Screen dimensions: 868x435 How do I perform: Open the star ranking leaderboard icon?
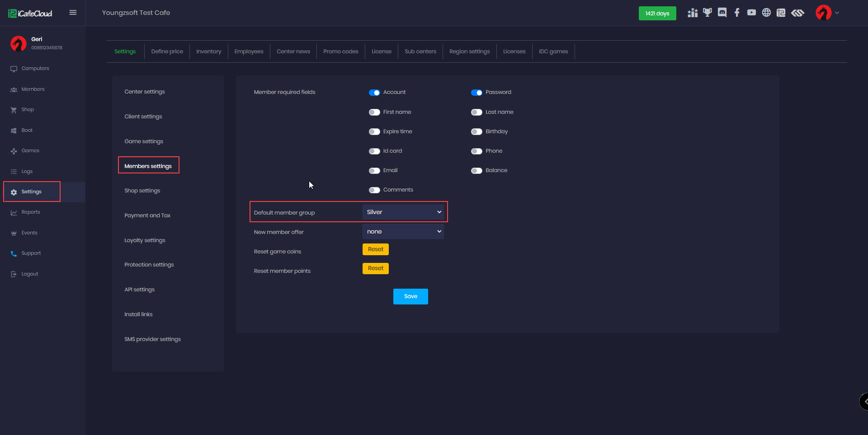693,13
